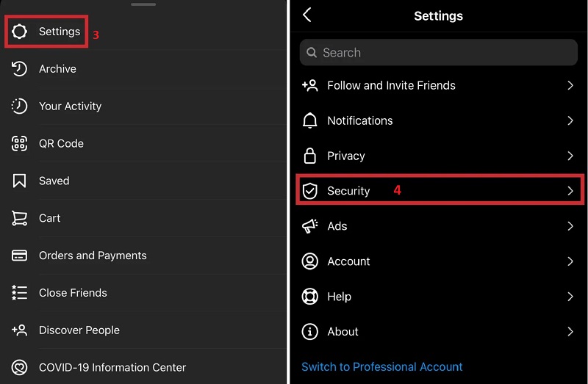
Task: Tap the Account profile circle icon
Action: [309, 261]
